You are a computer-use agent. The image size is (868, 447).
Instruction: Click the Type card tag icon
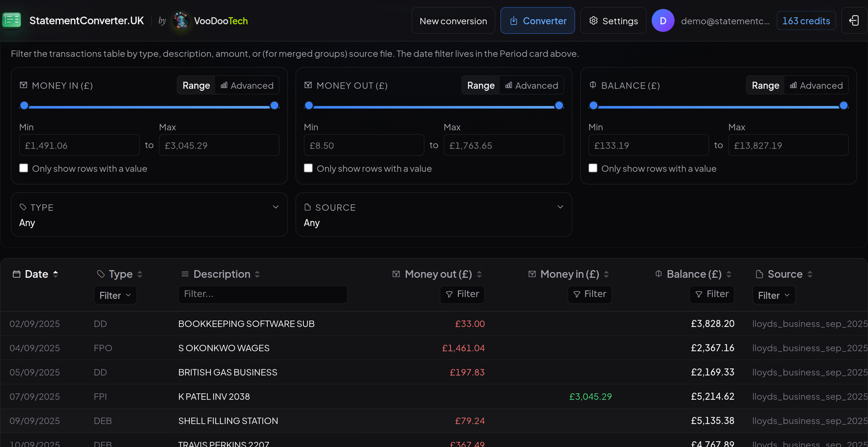23,207
